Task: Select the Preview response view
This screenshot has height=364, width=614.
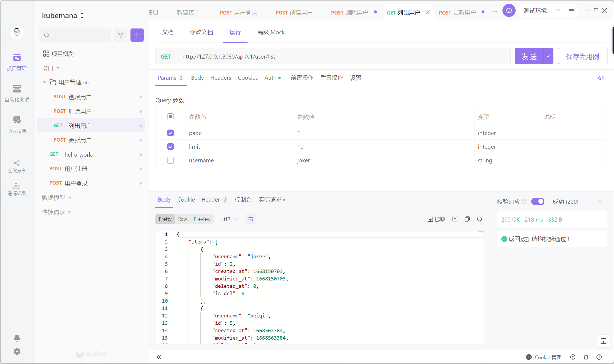Action: pos(202,219)
